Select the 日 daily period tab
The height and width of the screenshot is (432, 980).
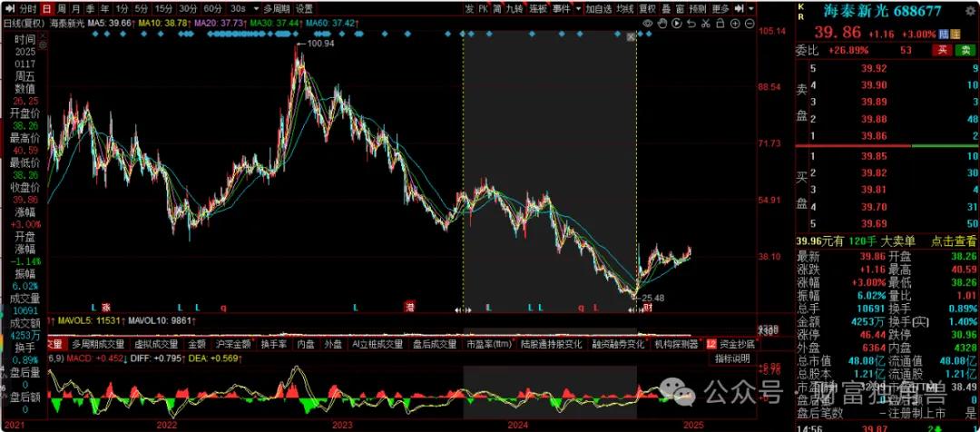click(47, 9)
